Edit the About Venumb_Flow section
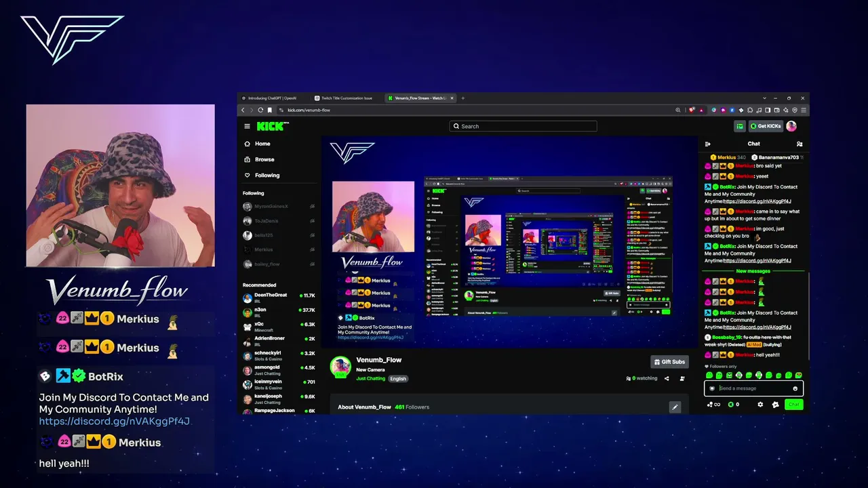The image size is (868, 488). point(675,407)
